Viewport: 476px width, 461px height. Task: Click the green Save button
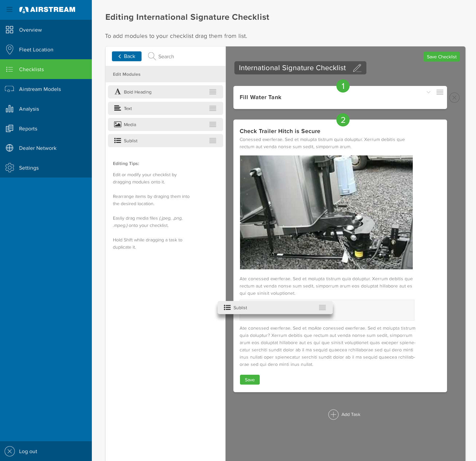click(250, 380)
